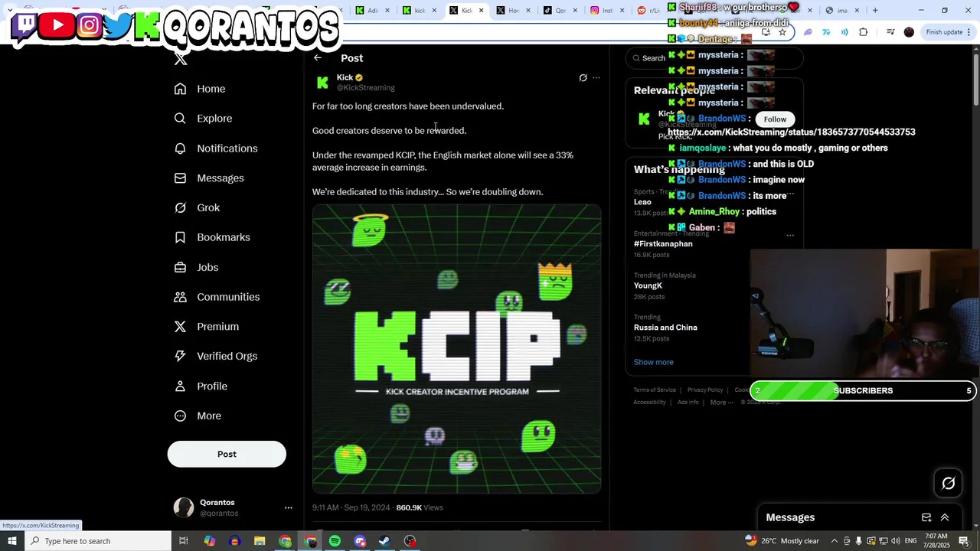This screenshot has width=980, height=551.
Task: Click the white Post button
Action: pos(227,454)
